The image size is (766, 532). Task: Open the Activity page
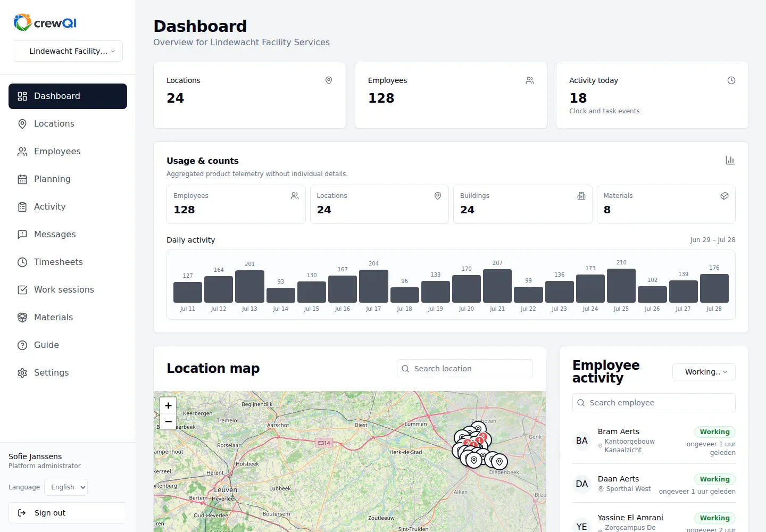point(68,207)
